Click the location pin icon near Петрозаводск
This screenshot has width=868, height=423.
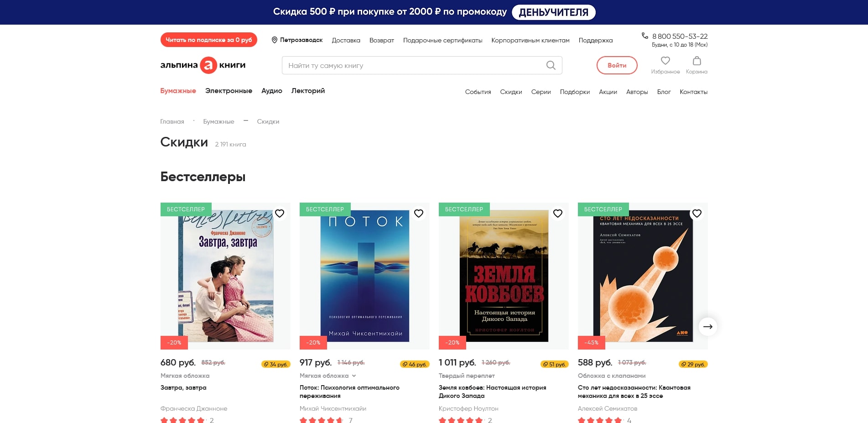[x=275, y=40]
